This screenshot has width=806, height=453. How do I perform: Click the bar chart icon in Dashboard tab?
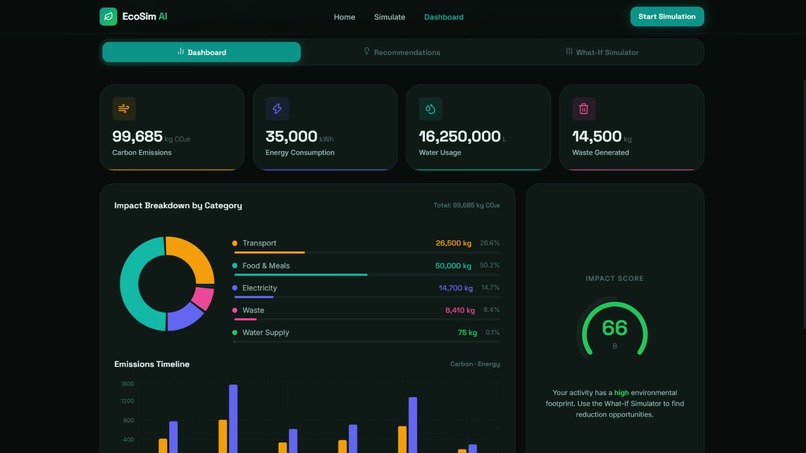coord(180,51)
